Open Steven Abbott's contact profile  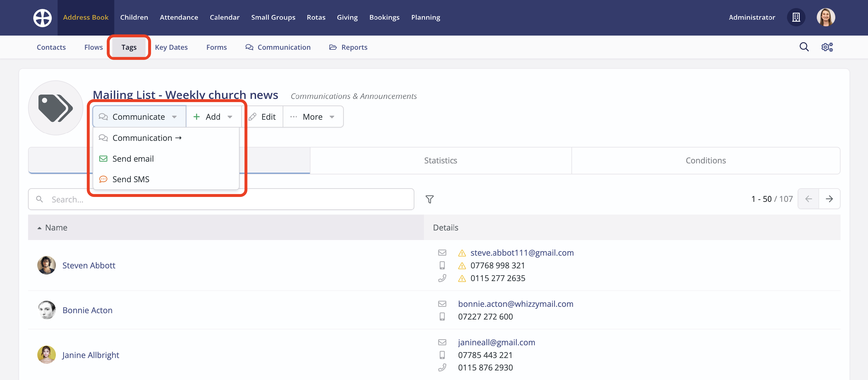coord(89,265)
